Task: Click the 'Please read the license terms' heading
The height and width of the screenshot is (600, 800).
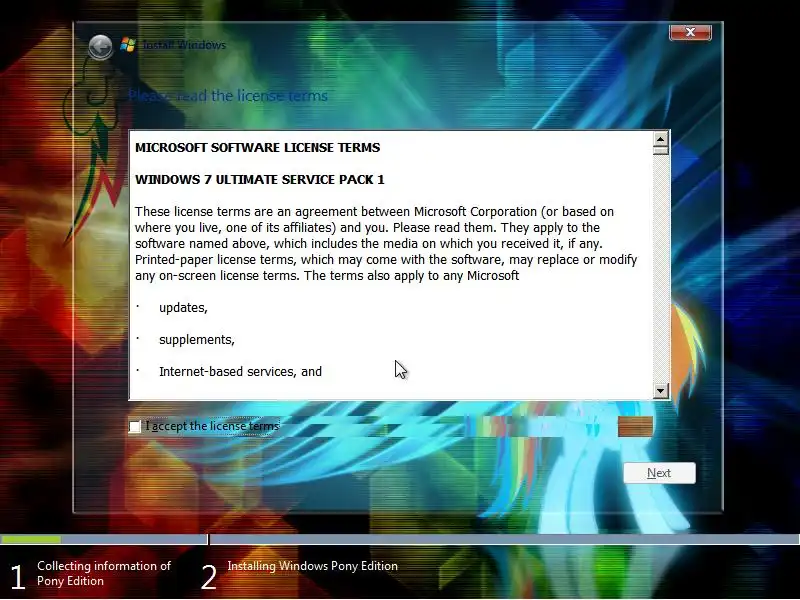Action: [x=228, y=95]
